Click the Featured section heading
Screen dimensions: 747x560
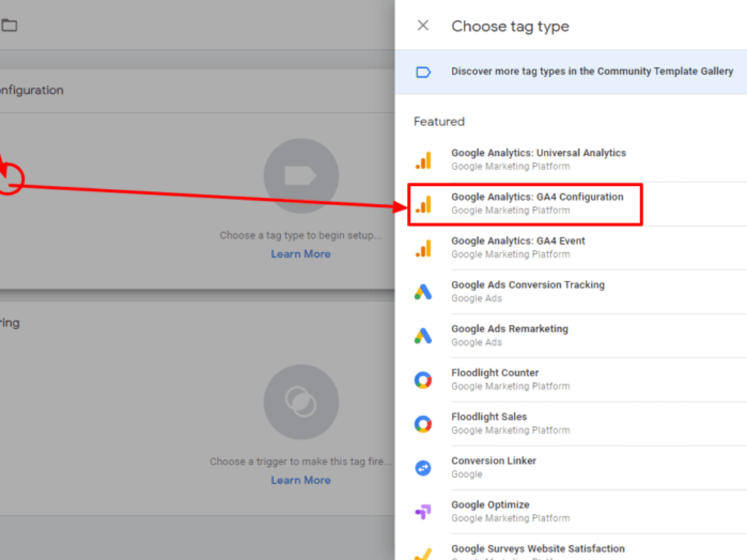[x=438, y=122]
